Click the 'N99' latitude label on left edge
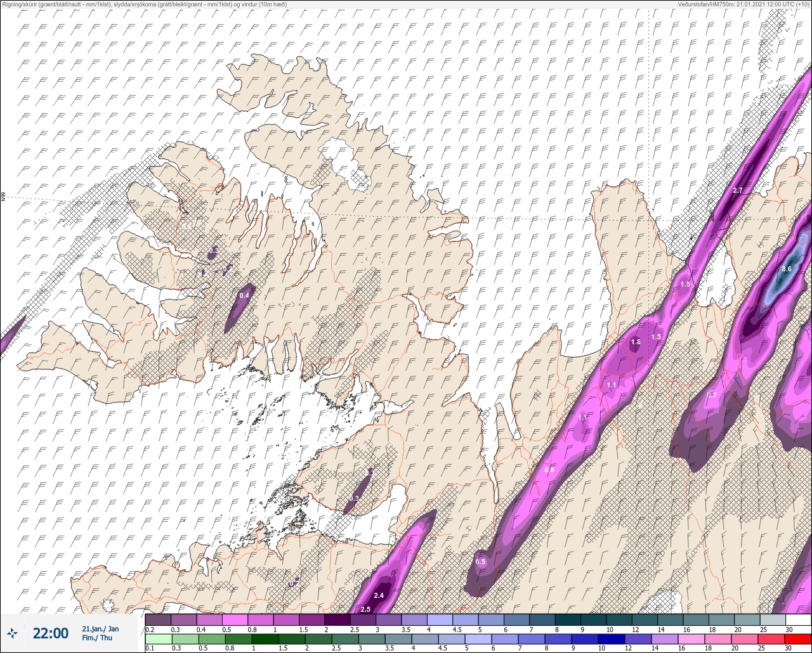The image size is (812, 653). [x=3, y=197]
